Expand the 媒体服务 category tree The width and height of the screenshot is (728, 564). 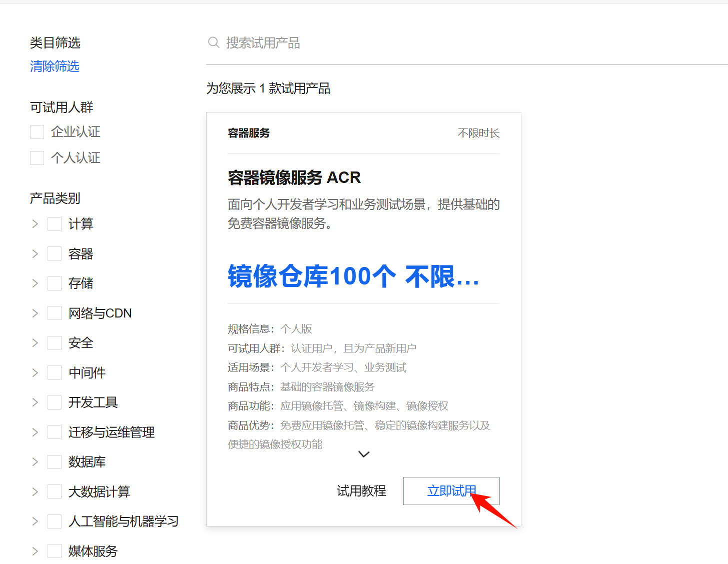(35, 551)
